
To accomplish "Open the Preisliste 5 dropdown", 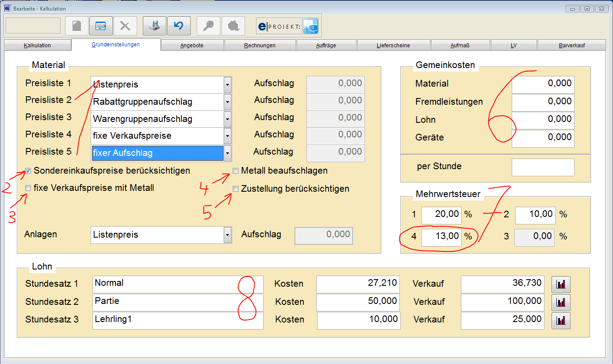I will tap(227, 153).
